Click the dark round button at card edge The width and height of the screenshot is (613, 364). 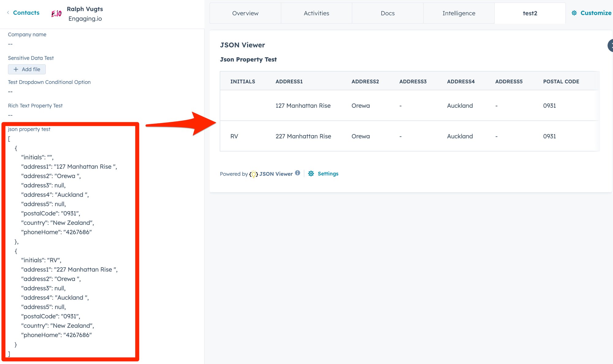tap(611, 46)
